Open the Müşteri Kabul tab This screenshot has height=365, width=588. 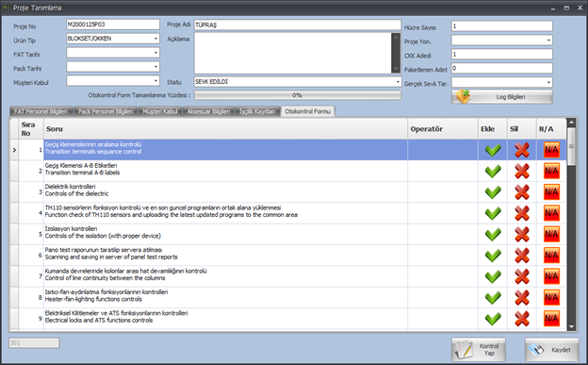[x=160, y=111]
